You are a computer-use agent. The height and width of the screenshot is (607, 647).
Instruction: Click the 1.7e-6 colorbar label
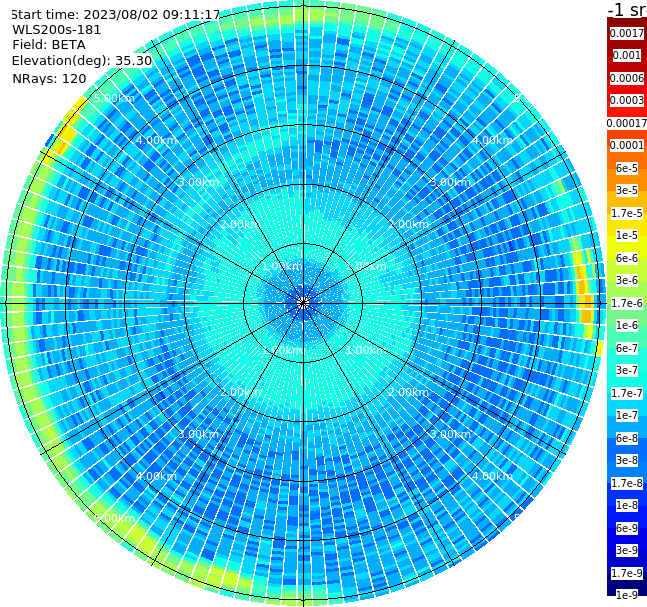pos(627,303)
